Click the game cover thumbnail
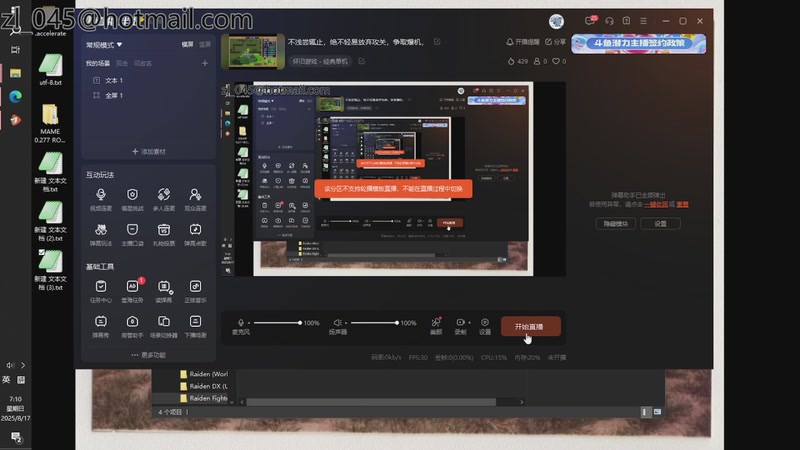The width and height of the screenshot is (800, 450). click(x=253, y=52)
